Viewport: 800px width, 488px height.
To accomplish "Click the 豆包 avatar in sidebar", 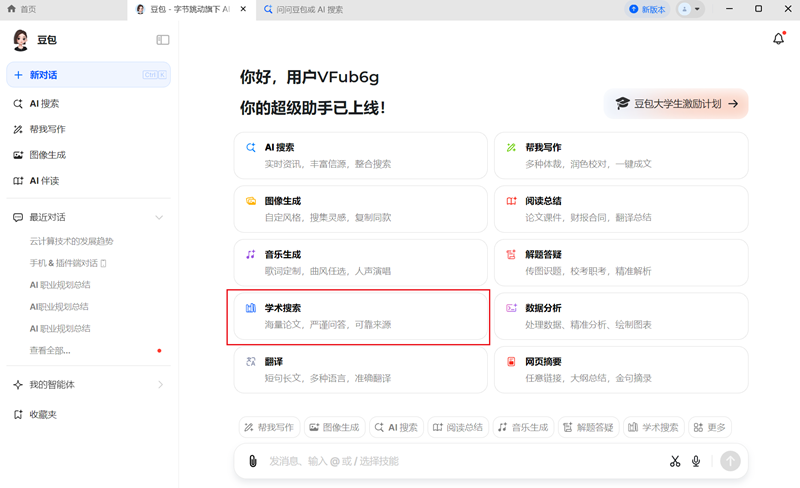I will pyautogui.click(x=20, y=40).
